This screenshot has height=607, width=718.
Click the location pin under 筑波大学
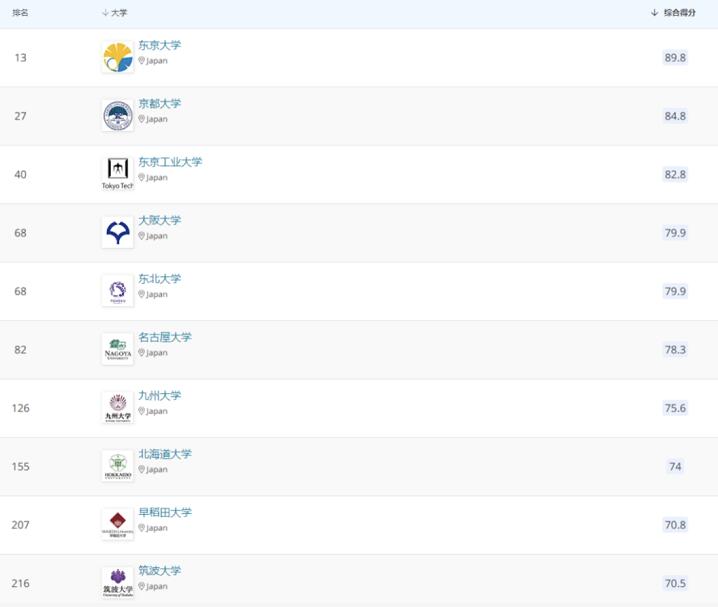141,586
